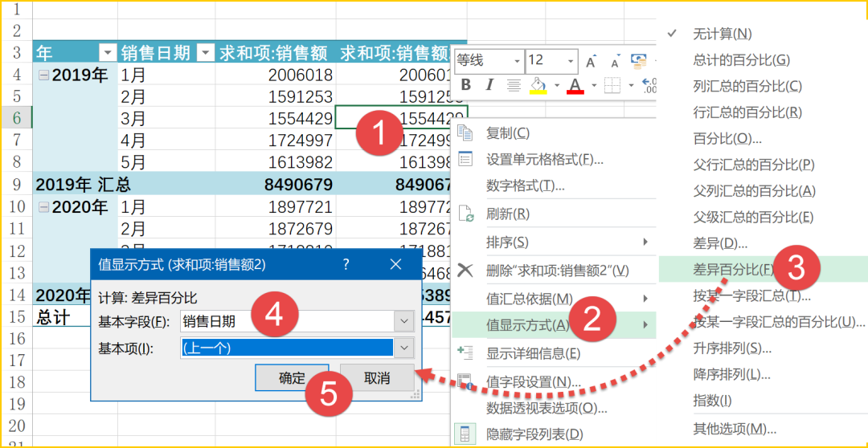The height and width of the screenshot is (448, 868).
Task: Select 差异(D)... option
Action: (720, 242)
